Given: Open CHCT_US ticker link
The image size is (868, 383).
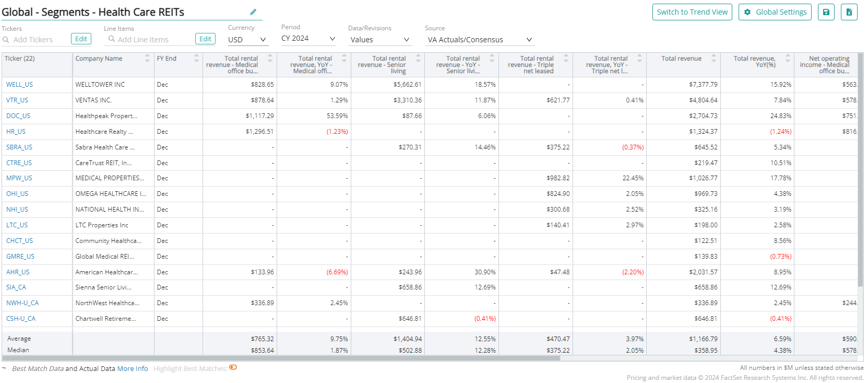Looking at the screenshot, I should [x=19, y=241].
